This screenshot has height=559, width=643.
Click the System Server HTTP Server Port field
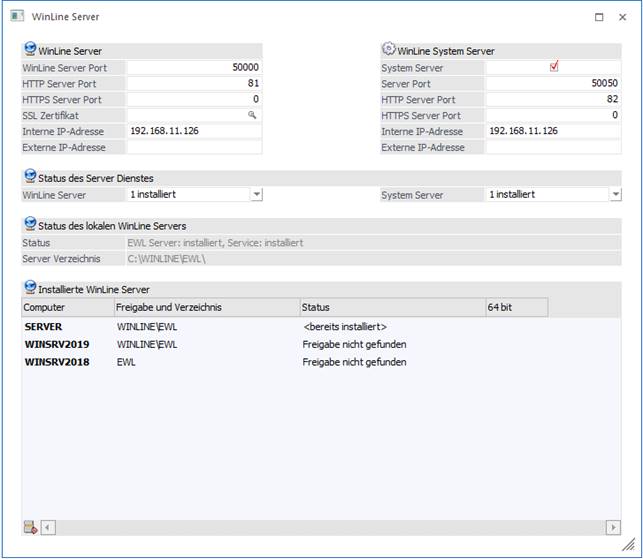(553, 100)
